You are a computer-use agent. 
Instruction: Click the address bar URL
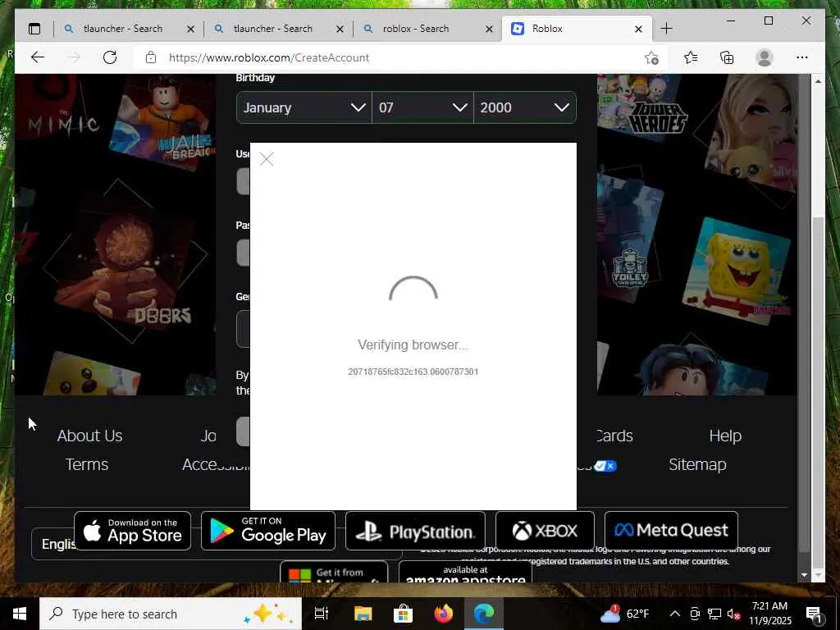[x=269, y=57]
